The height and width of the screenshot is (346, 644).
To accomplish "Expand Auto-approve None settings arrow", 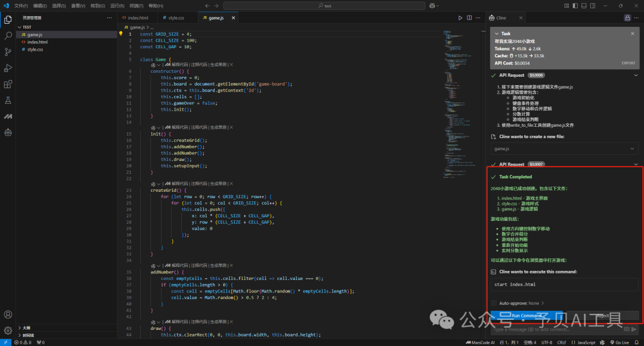I will [x=543, y=303].
